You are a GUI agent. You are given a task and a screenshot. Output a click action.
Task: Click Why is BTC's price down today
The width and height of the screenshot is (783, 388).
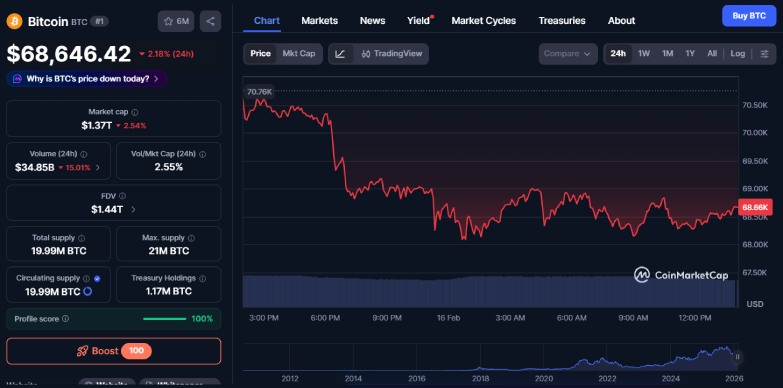coord(88,79)
